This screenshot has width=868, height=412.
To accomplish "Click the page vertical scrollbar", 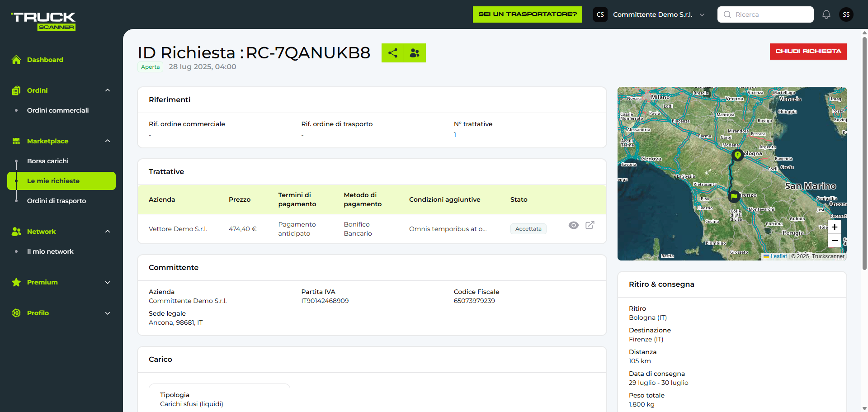I will coord(864,153).
